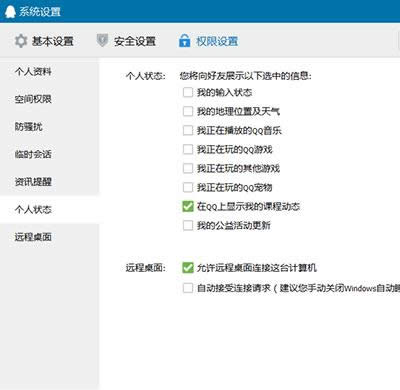
Task: Click the shield icon for 安全设置
Action: (102, 41)
